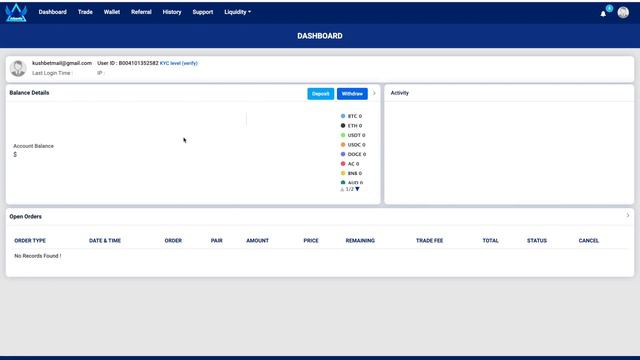
Task: Expand Balance Details with the chevron arrow
Action: 374,93
